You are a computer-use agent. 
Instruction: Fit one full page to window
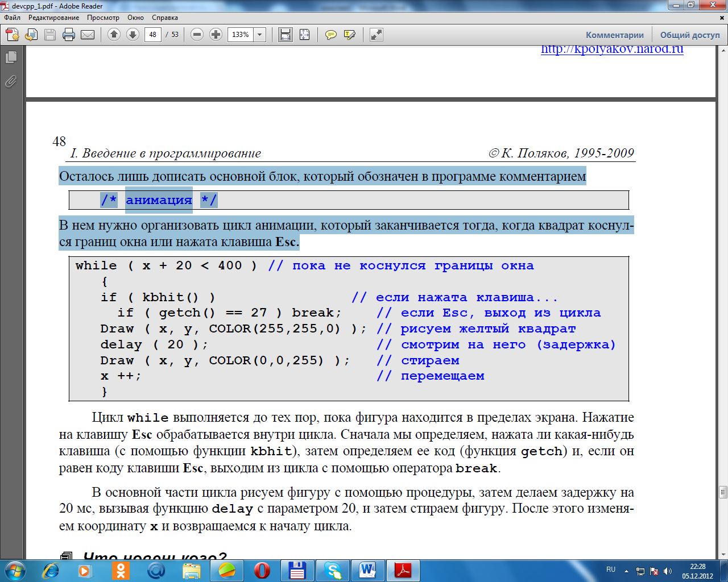click(x=304, y=35)
